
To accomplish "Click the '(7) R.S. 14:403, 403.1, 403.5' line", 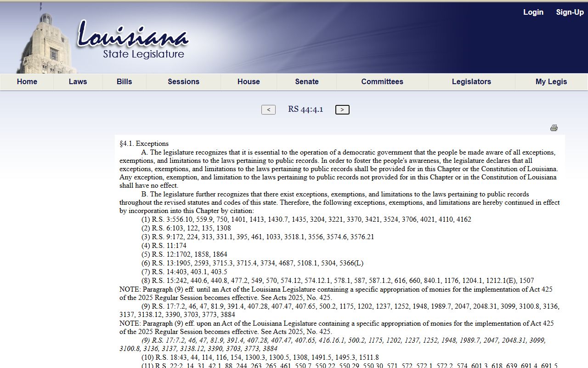I will 184,272.
